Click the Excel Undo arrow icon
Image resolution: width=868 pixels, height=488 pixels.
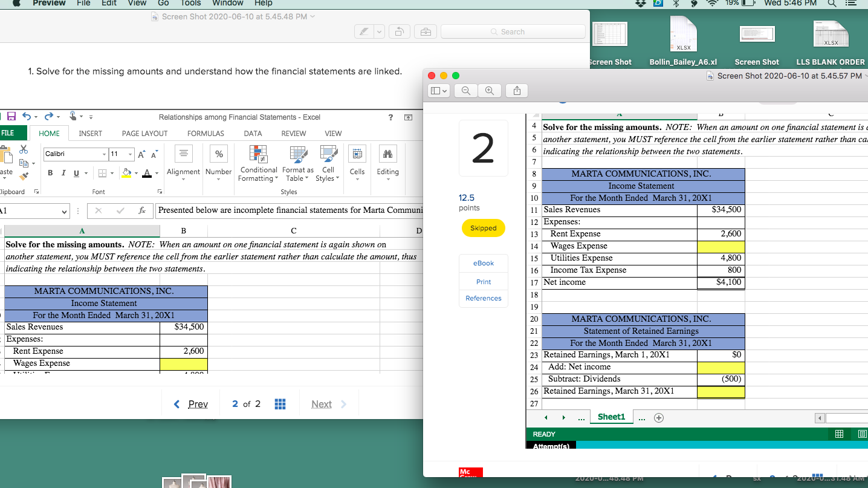click(x=27, y=116)
